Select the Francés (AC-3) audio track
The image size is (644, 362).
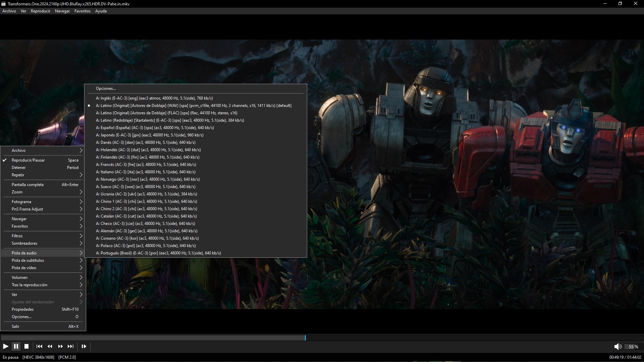(x=196, y=165)
